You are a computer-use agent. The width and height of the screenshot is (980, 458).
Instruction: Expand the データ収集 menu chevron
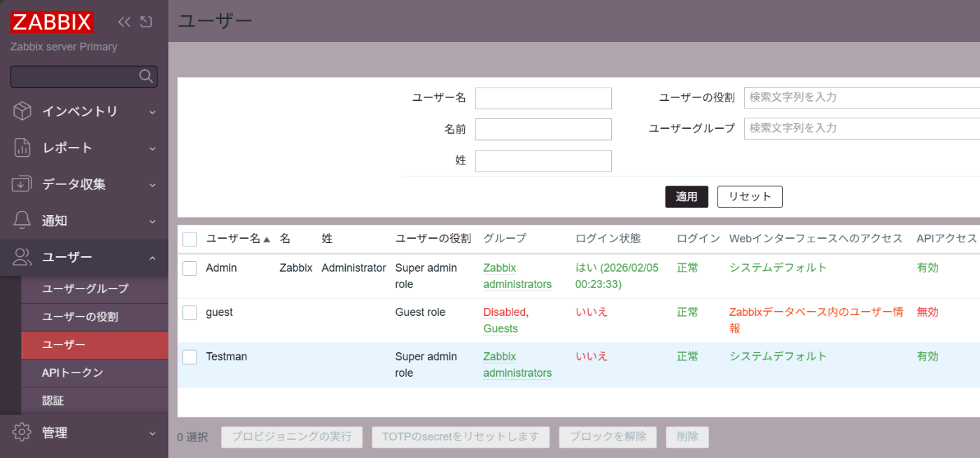tap(153, 185)
